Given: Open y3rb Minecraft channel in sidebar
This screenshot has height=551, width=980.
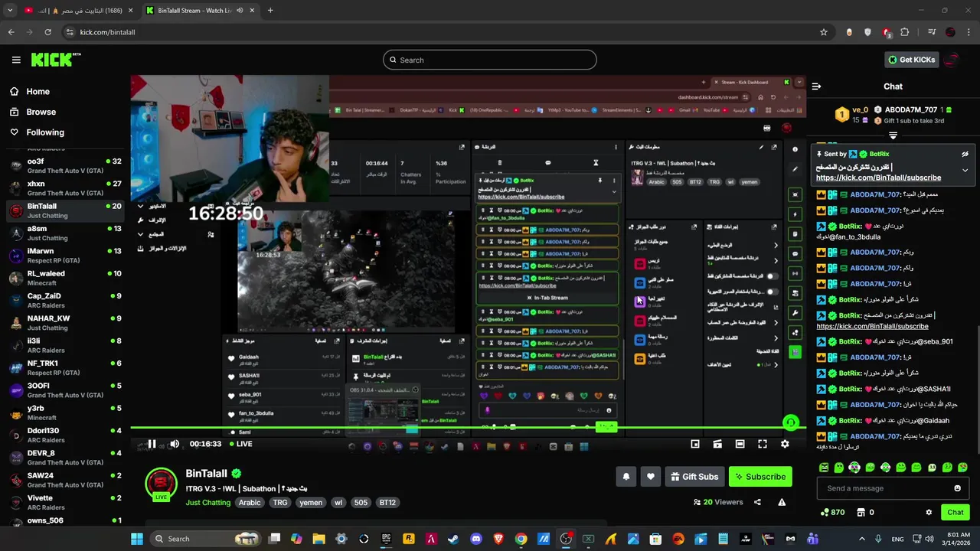Looking at the screenshot, I should tap(65, 412).
